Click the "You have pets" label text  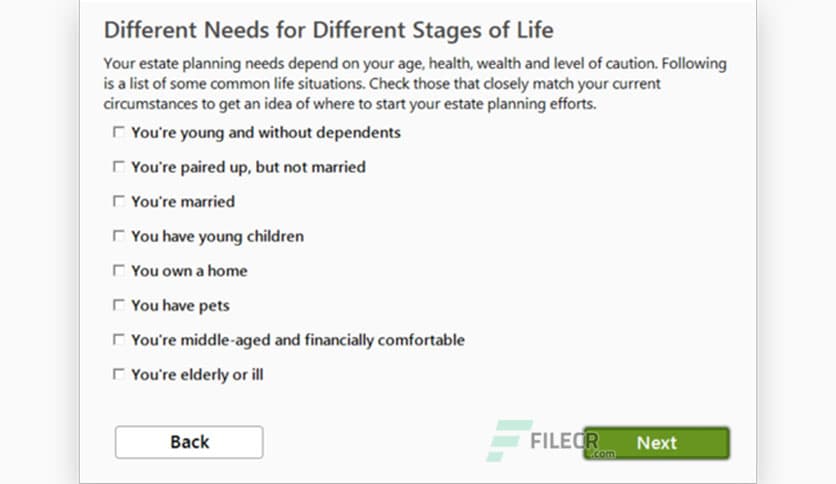pyautogui.click(x=180, y=305)
